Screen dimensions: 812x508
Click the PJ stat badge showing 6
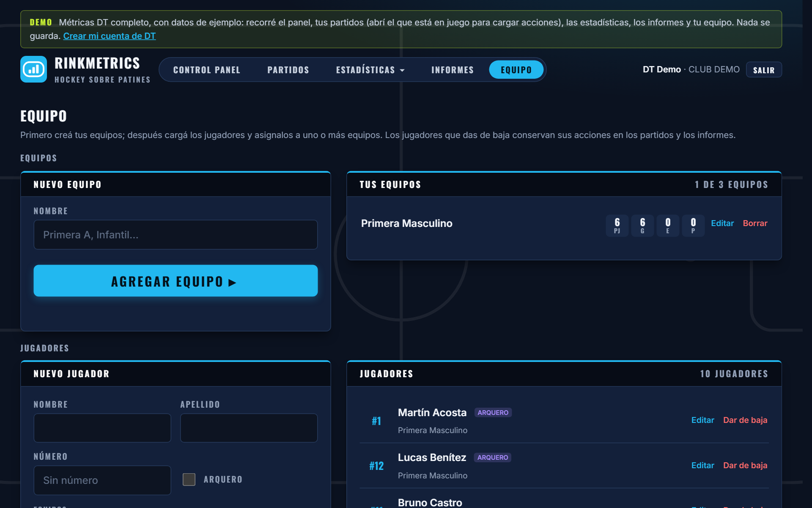(617, 226)
